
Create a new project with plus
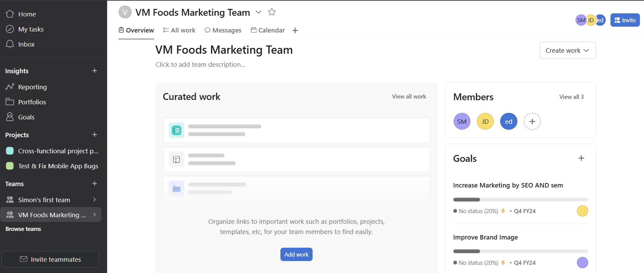pos(95,135)
